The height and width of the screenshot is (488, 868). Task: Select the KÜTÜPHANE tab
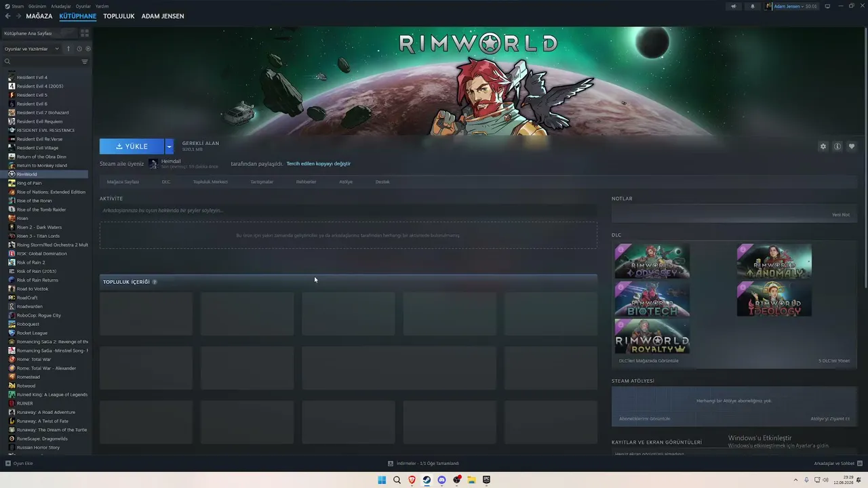pos(78,16)
